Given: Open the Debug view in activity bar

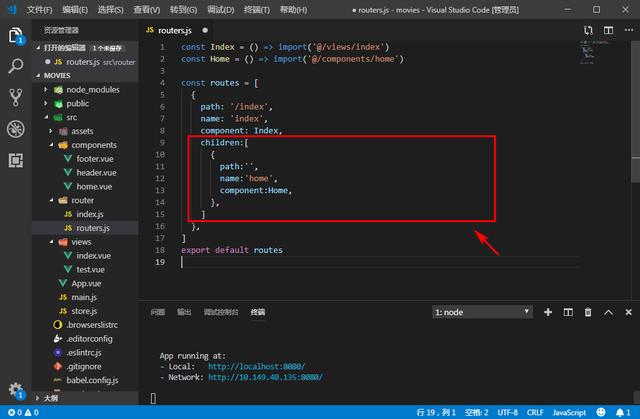Looking at the screenshot, I should click(16, 129).
